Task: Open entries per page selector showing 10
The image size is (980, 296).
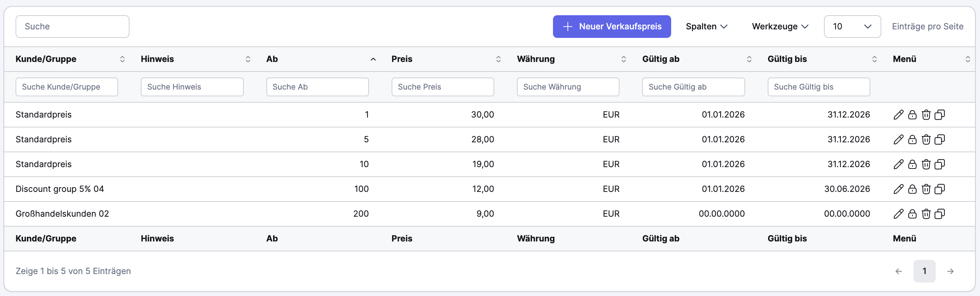Action: tap(852, 26)
